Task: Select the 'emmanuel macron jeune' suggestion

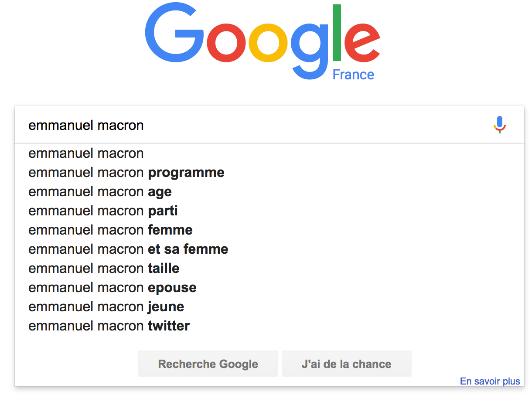Action: point(269,307)
